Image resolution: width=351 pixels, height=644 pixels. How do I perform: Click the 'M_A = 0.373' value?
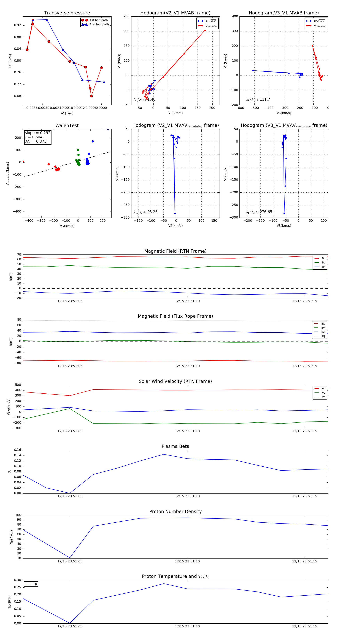(x=36, y=141)
